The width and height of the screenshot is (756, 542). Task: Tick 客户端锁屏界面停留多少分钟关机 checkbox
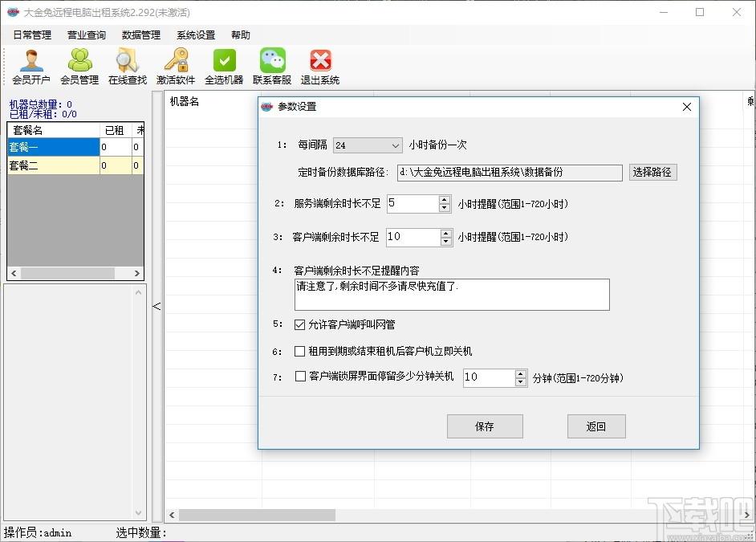pos(300,376)
